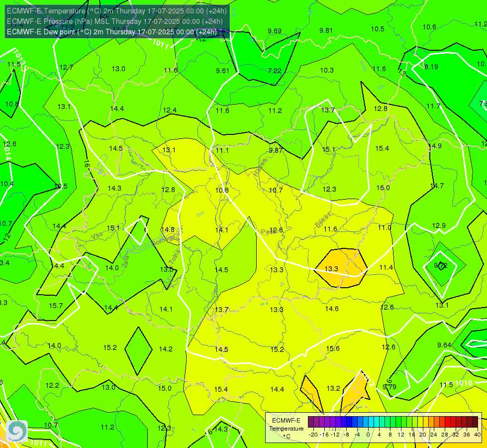The width and height of the screenshot is (487, 448).
Task: Click the 13.5 dew point value
Action: tap(167, 269)
